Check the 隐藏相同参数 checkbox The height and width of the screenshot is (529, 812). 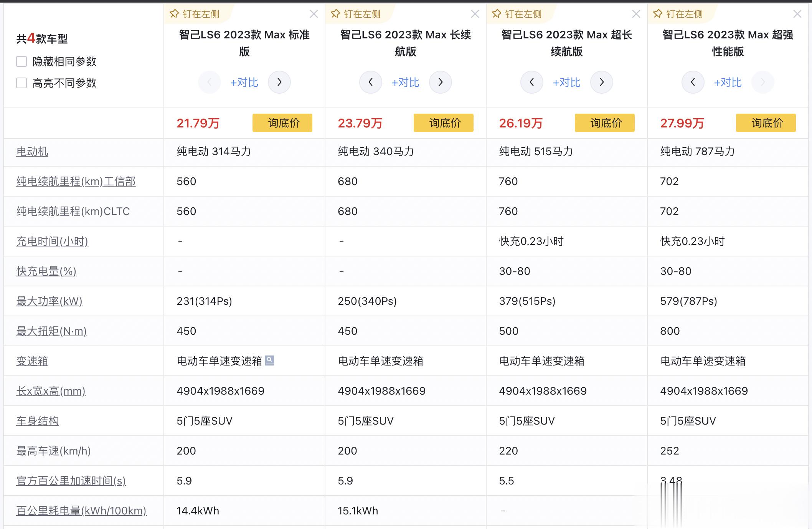[x=21, y=61]
